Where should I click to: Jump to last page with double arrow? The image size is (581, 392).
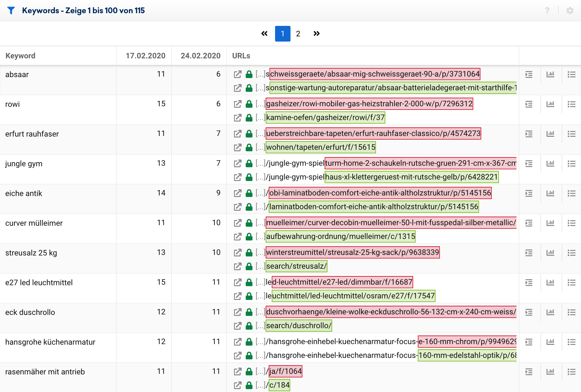[316, 34]
